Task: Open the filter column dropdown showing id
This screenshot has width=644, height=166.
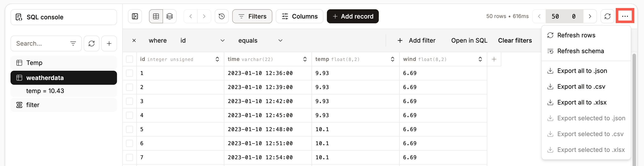Action: pyautogui.click(x=202, y=40)
